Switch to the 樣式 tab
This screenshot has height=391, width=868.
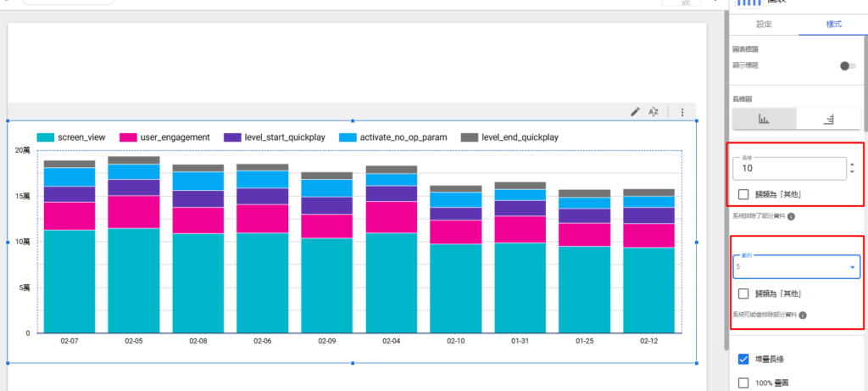tap(833, 25)
